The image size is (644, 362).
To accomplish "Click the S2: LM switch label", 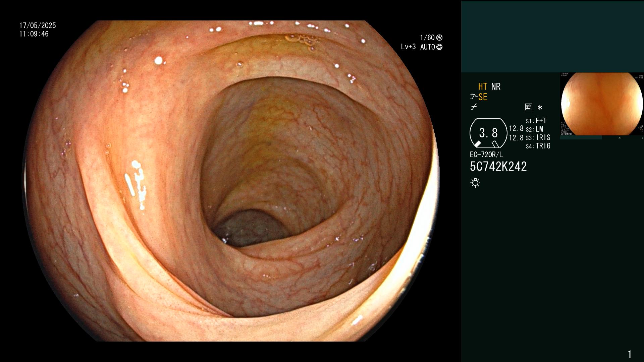I will click(x=535, y=129).
